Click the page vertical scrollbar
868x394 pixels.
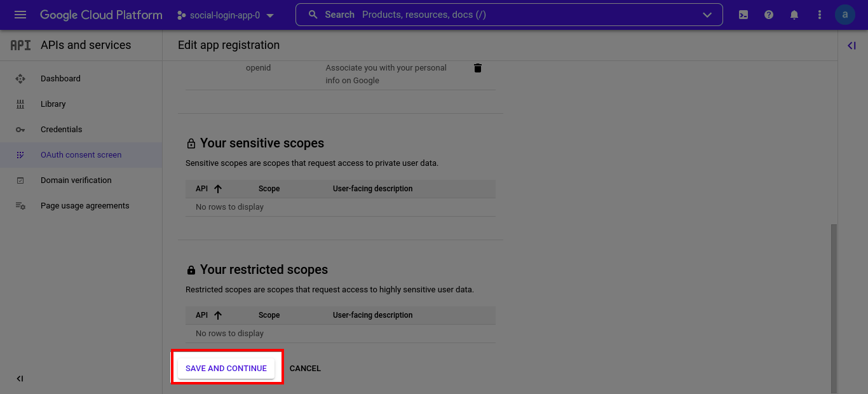click(x=834, y=308)
